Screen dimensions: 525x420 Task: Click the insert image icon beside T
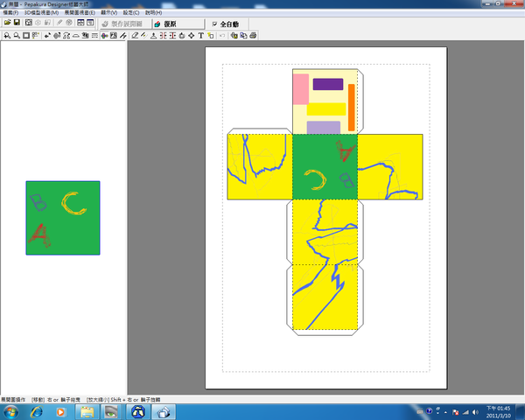pos(210,36)
